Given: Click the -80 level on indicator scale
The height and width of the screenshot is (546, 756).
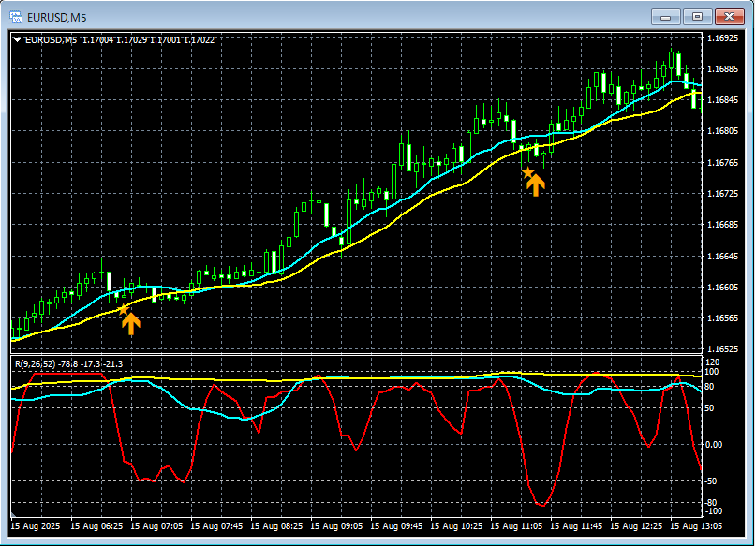Looking at the screenshot, I should (712, 503).
